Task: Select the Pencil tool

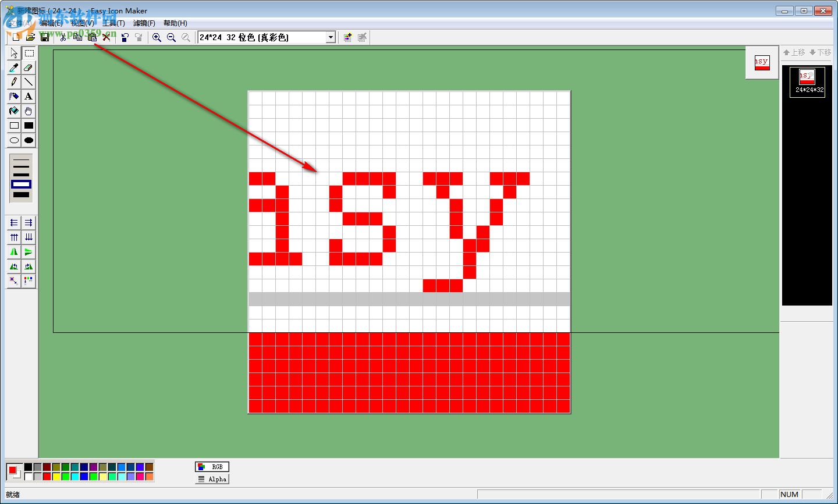Action: [14, 82]
